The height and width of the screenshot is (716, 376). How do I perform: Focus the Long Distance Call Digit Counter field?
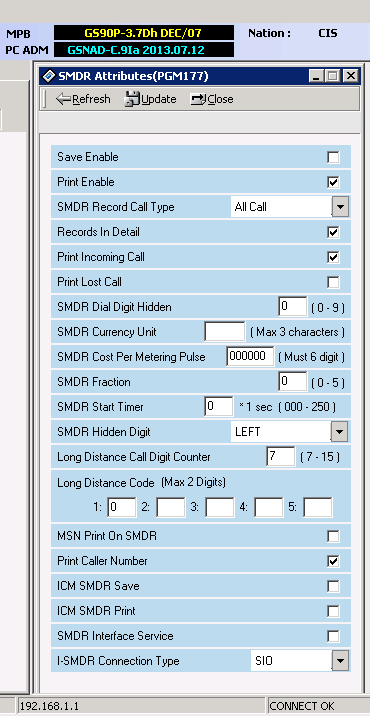281,457
